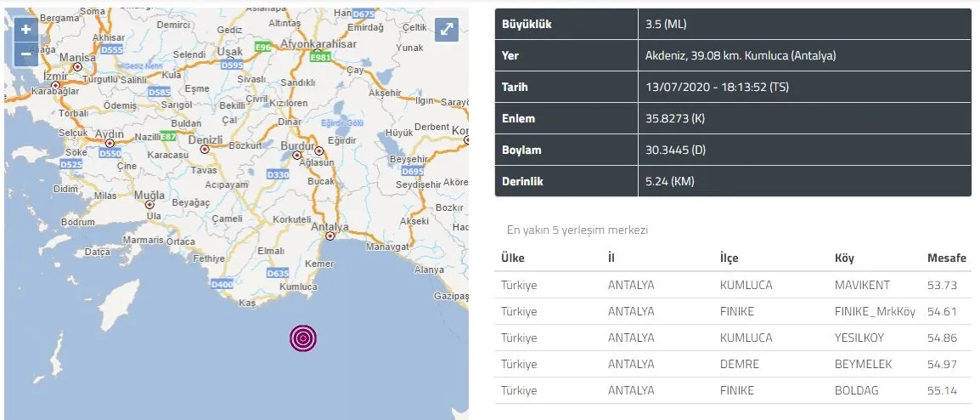
Task: Zoom out on the earthquake map
Action: [25, 54]
